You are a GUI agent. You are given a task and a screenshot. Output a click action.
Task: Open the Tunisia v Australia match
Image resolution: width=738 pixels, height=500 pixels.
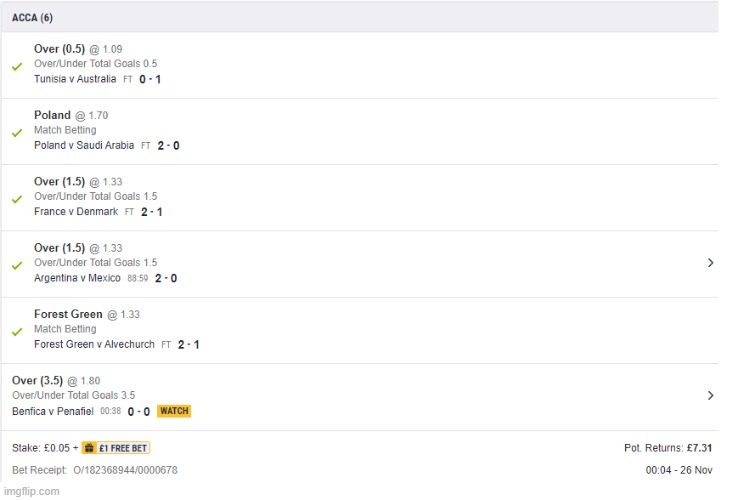pos(75,79)
